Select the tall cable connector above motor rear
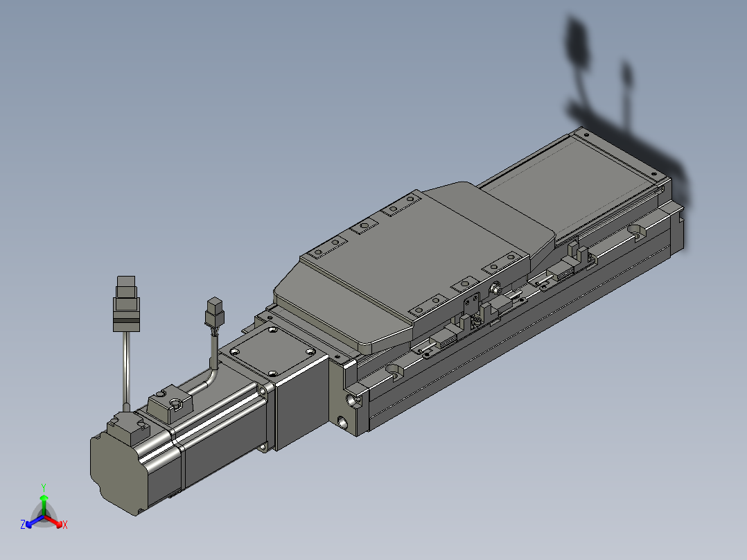The width and height of the screenshot is (747, 560). (126, 304)
